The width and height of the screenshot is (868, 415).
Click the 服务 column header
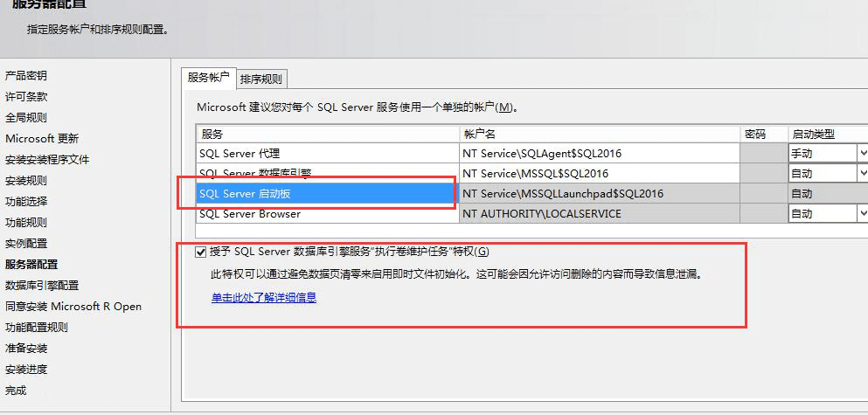[328, 134]
